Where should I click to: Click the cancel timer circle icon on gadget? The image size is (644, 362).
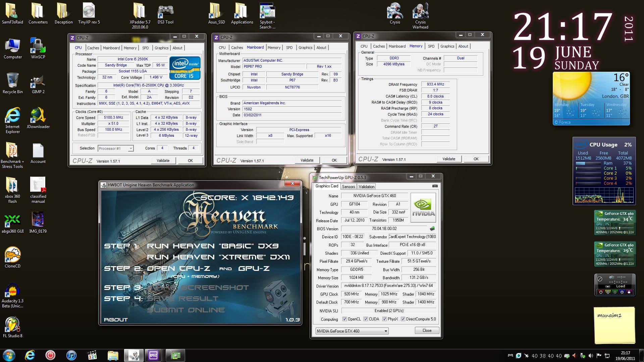click(600, 279)
